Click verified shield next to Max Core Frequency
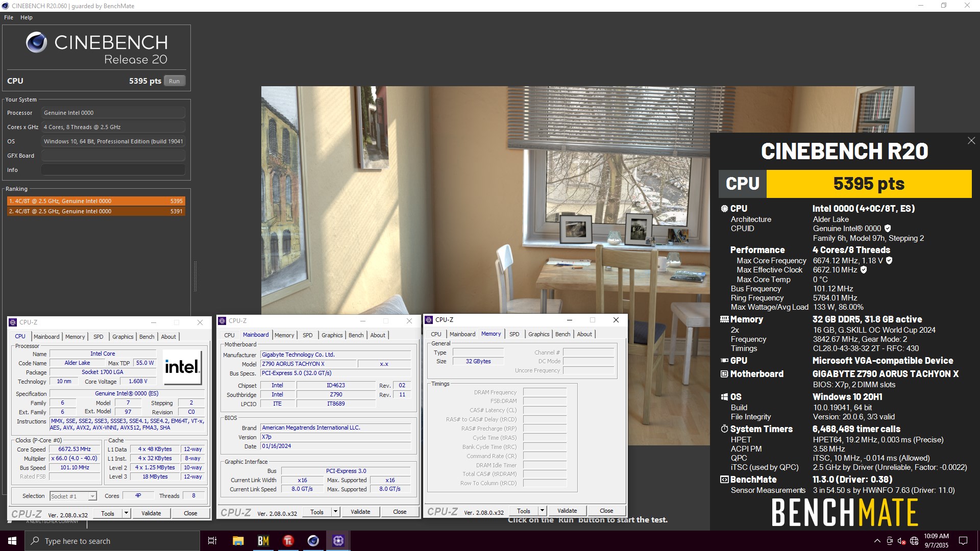The width and height of the screenshot is (980, 551). pos(889,261)
